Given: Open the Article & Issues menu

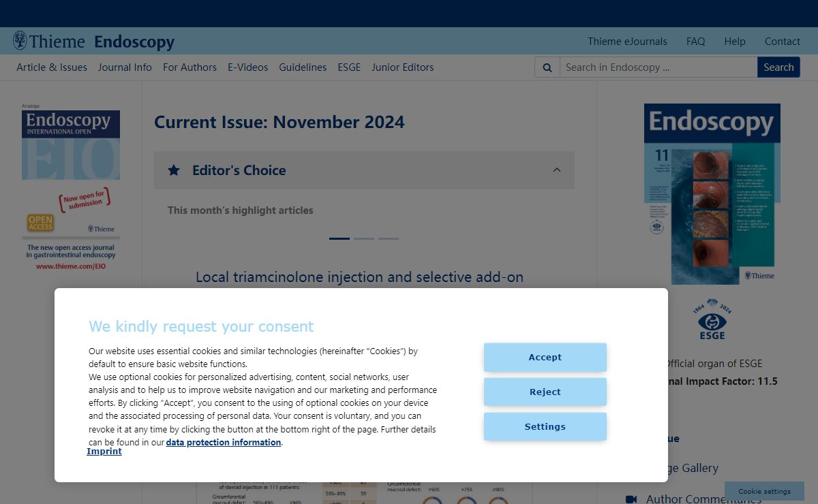Looking at the screenshot, I should [52, 67].
